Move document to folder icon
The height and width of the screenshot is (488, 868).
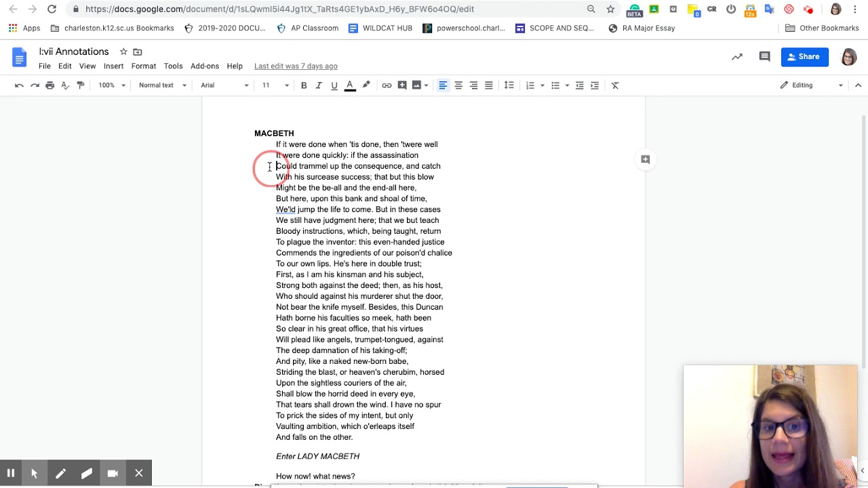tap(138, 52)
